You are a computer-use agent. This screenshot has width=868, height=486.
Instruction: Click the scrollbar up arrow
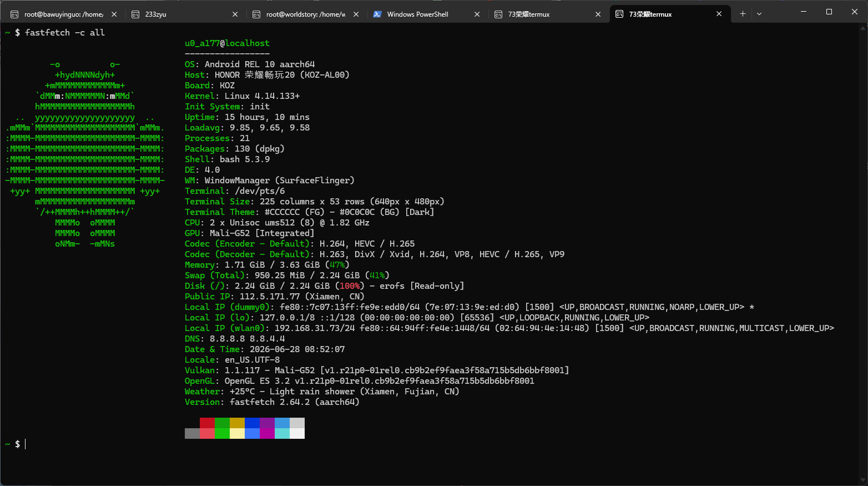pos(863,28)
